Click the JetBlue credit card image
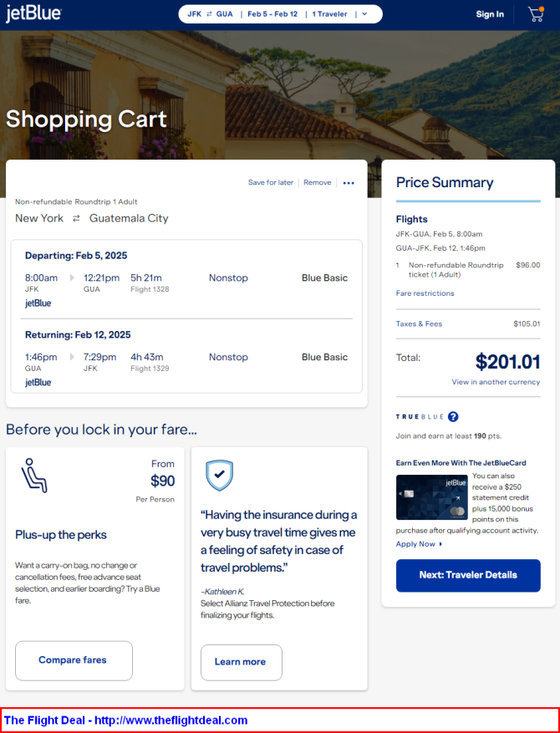 pos(432,497)
